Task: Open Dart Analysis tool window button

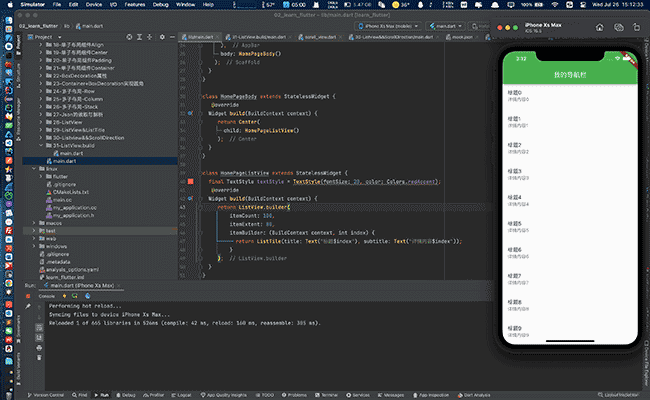Action: click(x=474, y=395)
